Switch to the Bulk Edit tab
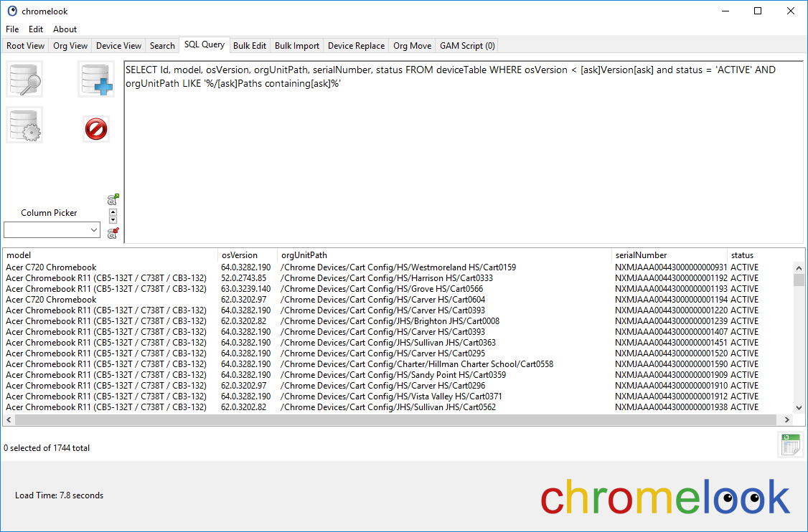This screenshot has height=532, width=808. (250, 46)
